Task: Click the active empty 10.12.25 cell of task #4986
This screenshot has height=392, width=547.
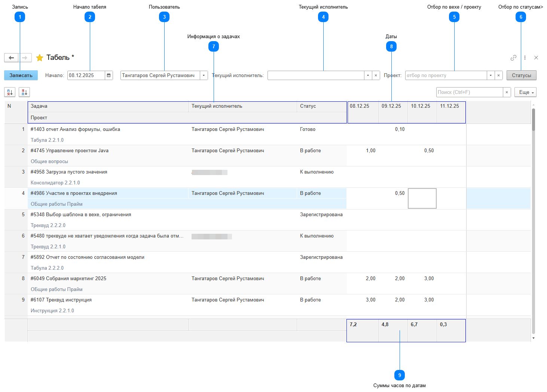Action: point(422,198)
